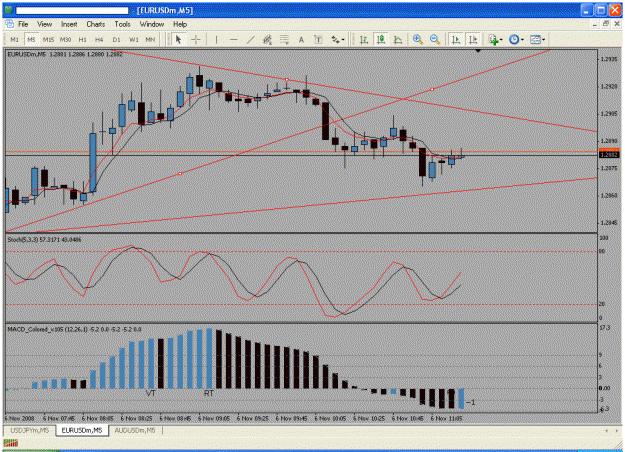Click the EURUSDm,M5 chart header label
Viewport: 625px width, 452px height.
[65, 54]
